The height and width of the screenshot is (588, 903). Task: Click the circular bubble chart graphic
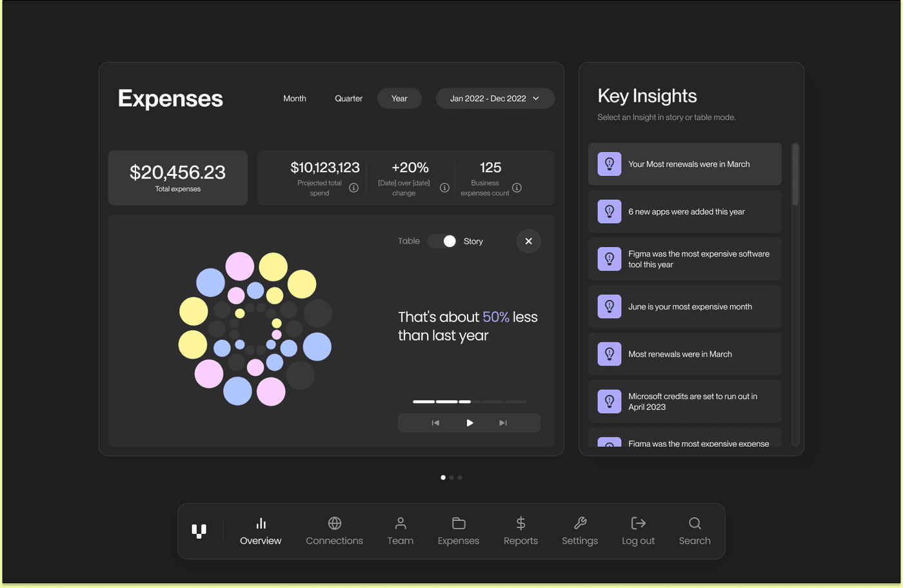point(255,329)
